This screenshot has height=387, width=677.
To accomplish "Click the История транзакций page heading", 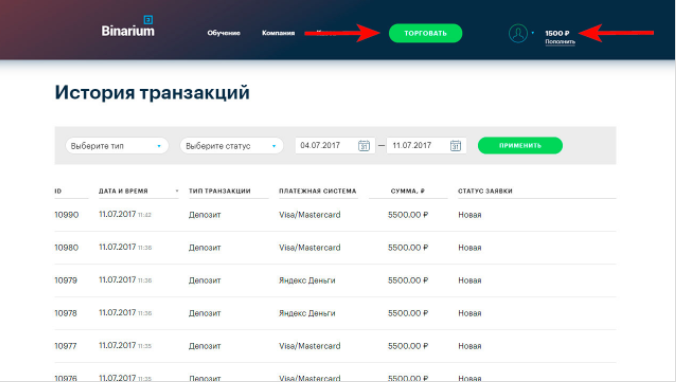I will (152, 92).
